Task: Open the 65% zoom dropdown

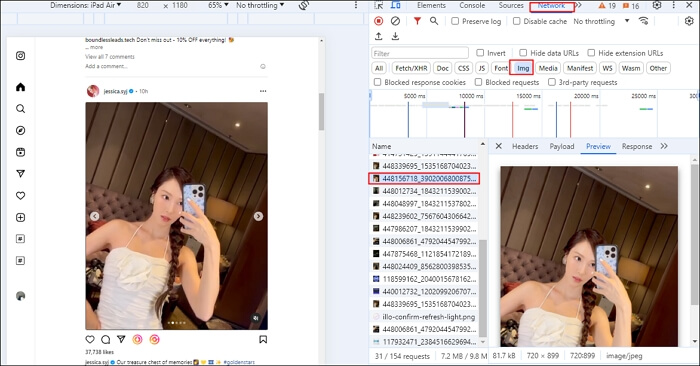Action: coord(218,5)
